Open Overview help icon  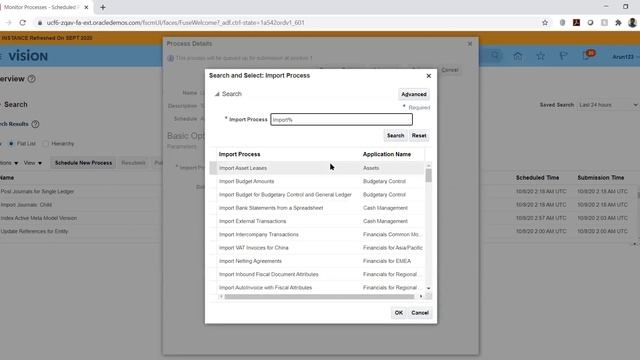pyautogui.click(x=31, y=79)
